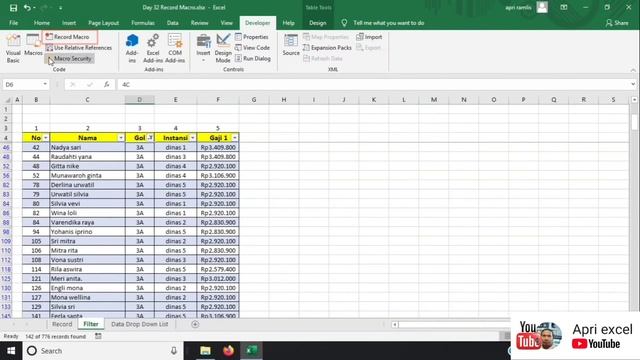Click View Code

(252, 48)
